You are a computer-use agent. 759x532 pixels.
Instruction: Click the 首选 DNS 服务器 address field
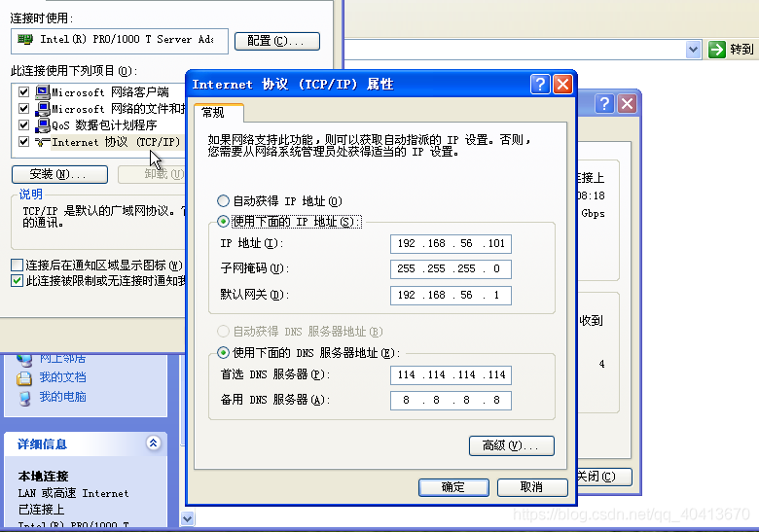(451, 375)
